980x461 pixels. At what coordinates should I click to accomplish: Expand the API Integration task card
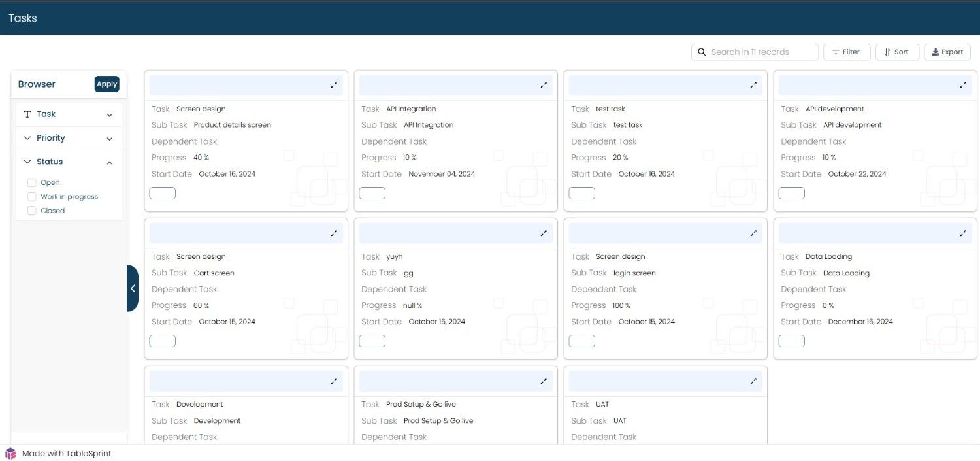[x=544, y=85]
